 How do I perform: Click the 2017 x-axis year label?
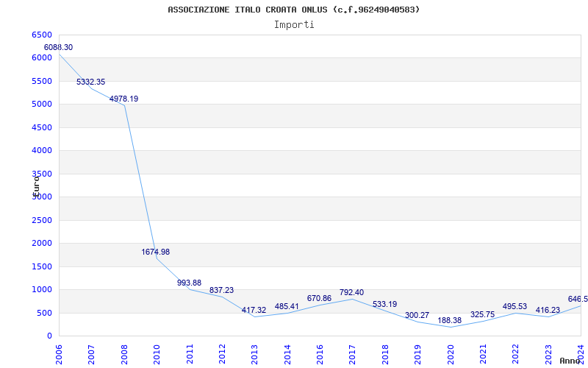click(x=352, y=355)
